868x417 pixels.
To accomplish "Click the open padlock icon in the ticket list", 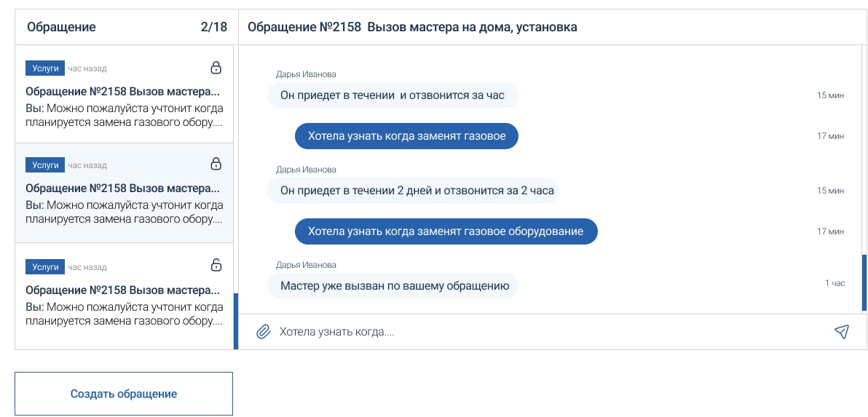I will pyautogui.click(x=216, y=265).
